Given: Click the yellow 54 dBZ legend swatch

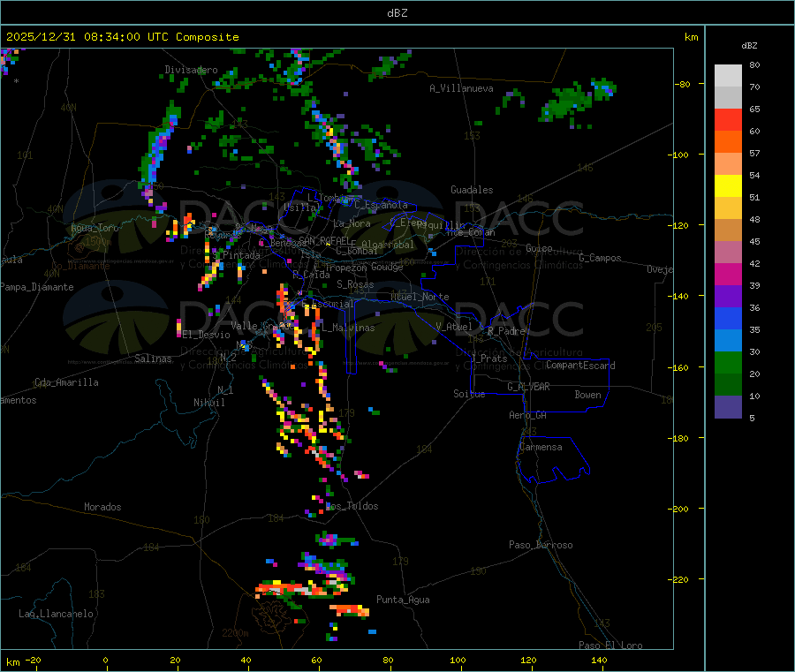Looking at the screenshot, I should click(x=728, y=186).
